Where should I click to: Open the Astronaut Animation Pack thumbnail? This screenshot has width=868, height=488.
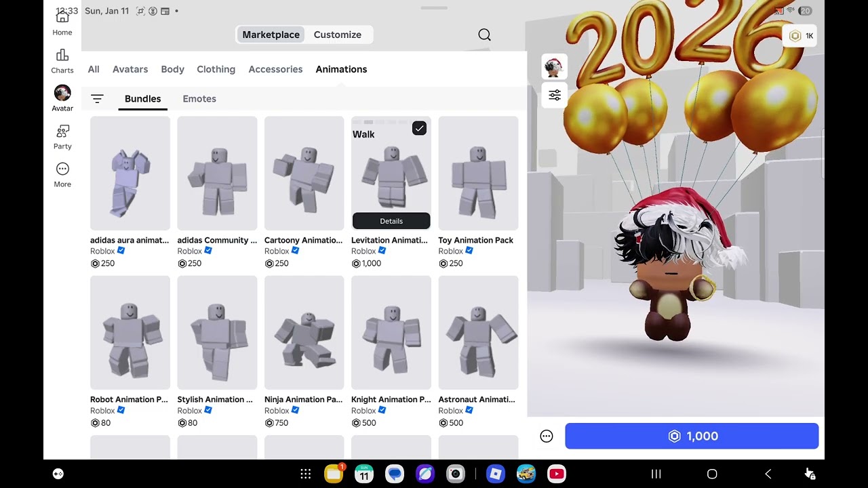tap(478, 333)
